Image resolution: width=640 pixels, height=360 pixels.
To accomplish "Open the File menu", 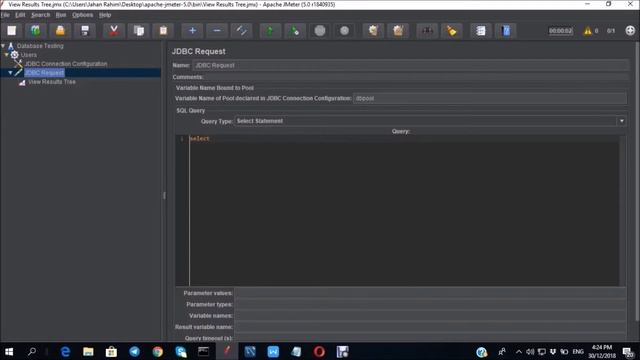I will pos(5,15).
